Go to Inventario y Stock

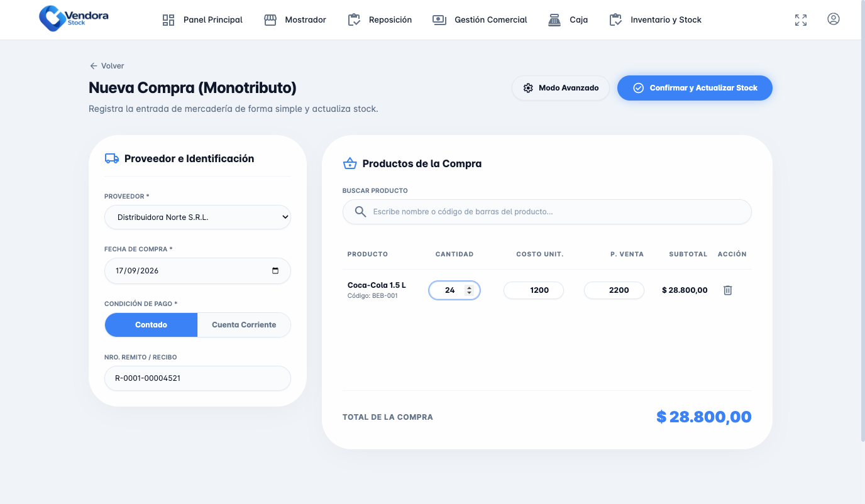point(655,20)
